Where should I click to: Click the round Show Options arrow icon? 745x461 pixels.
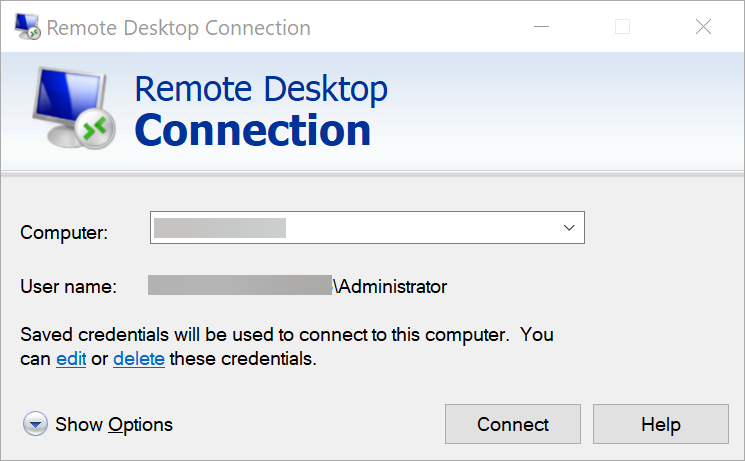pos(35,425)
